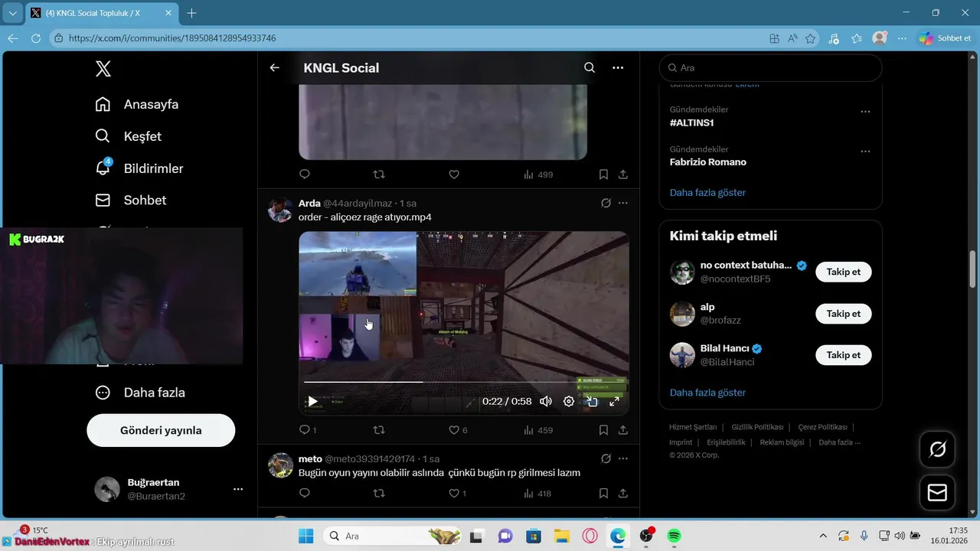This screenshot has height=551, width=980.
Task: Repost the 499-view post
Action: (x=378, y=174)
